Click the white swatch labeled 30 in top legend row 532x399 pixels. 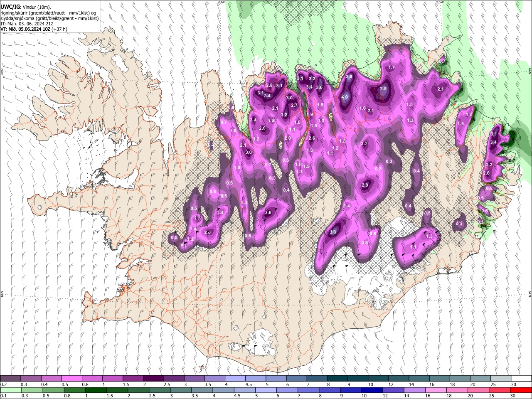click(522, 378)
